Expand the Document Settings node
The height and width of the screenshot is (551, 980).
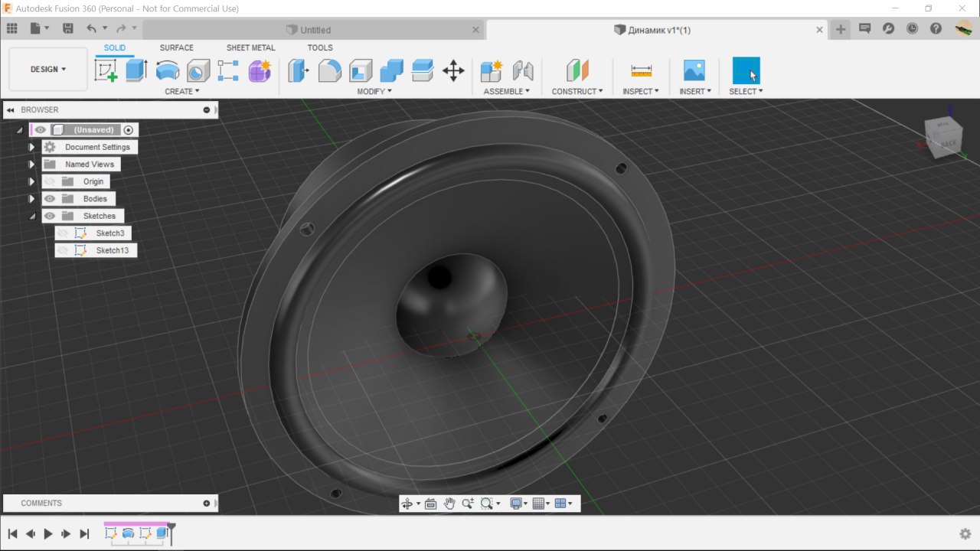[x=31, y=147]
